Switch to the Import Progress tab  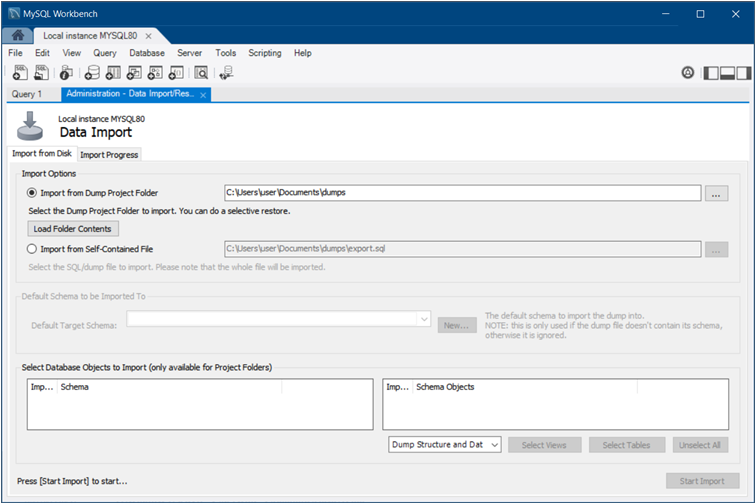point(109,155)
